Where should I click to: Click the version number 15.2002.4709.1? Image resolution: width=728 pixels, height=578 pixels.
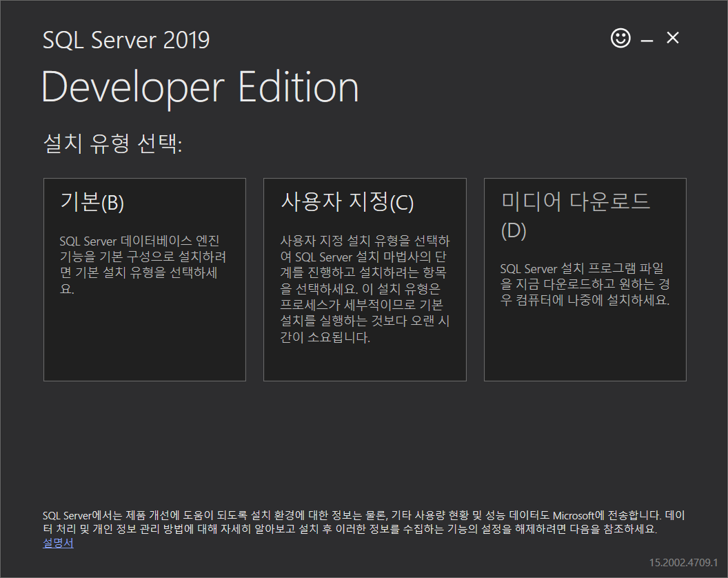pos(683,563)
